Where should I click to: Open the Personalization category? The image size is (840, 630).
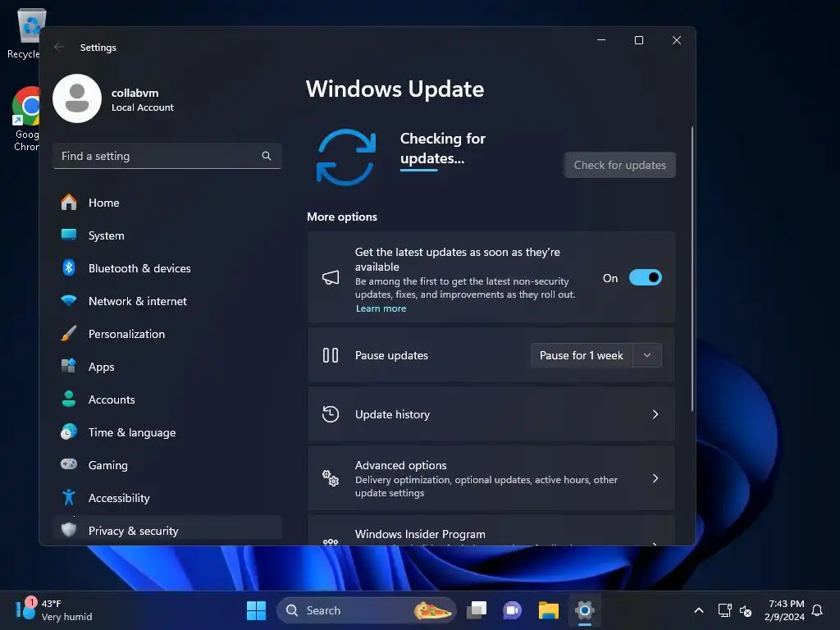pos(167,334)
